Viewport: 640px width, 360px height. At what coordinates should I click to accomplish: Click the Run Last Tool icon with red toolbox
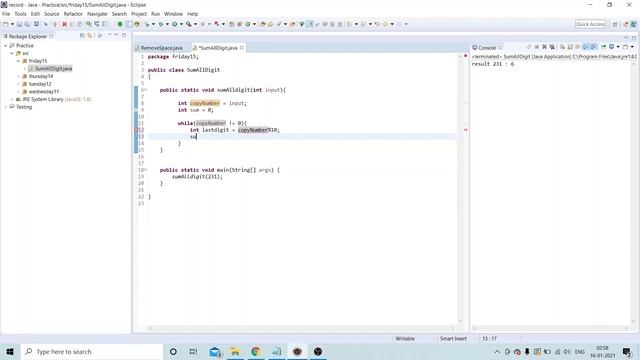(x=188, y=24)
